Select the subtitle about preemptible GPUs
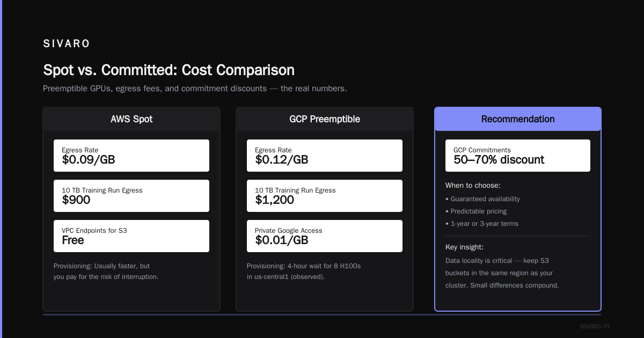 point(195,89)
